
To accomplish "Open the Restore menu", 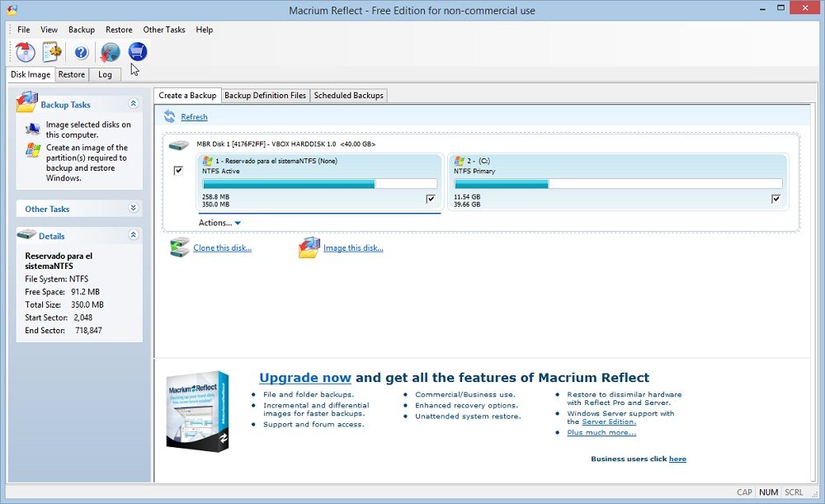I will 119,30.
